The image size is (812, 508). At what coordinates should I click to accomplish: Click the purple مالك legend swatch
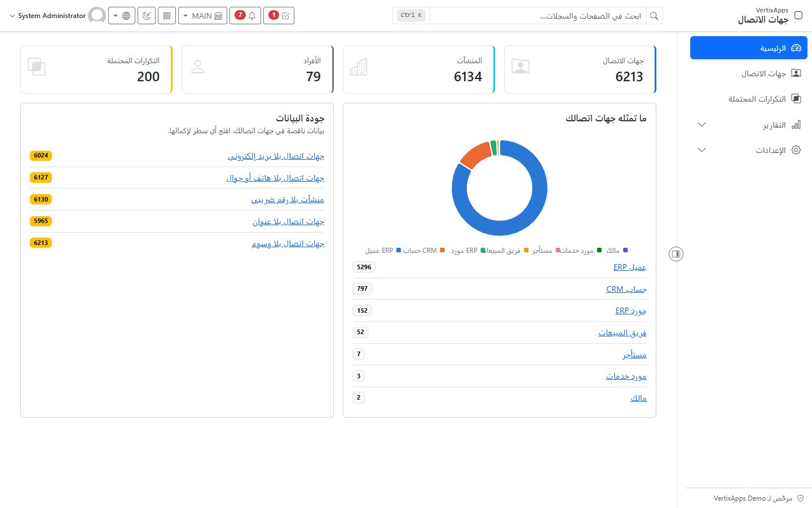pos(625,250)
